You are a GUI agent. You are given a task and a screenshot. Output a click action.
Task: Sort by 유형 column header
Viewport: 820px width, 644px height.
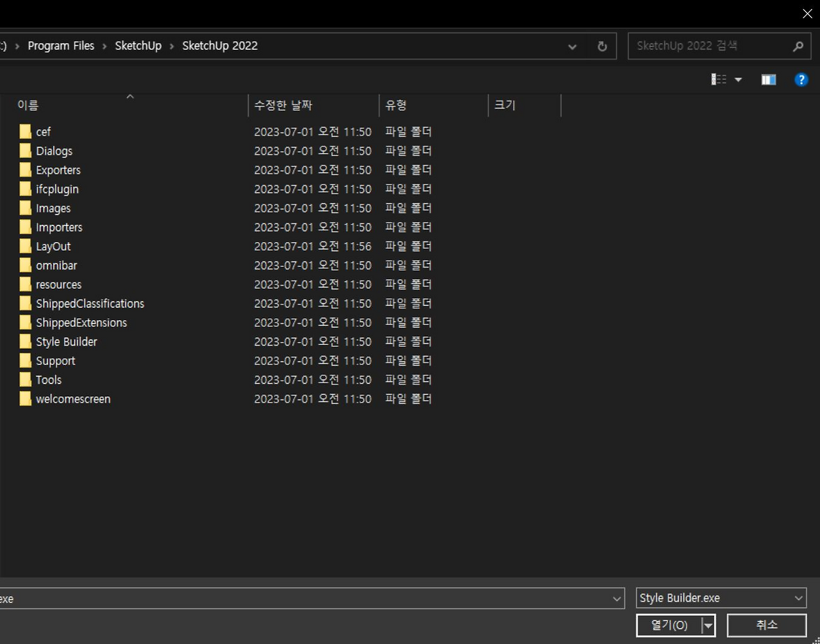coord(396,106)
